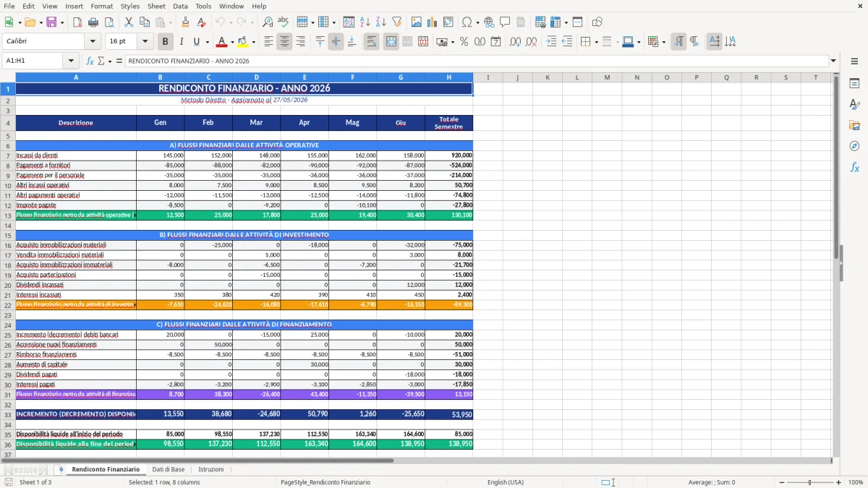Open the sidebar Properties panel
The width and height of the screenshot is (868, 488).
(854, 84)
